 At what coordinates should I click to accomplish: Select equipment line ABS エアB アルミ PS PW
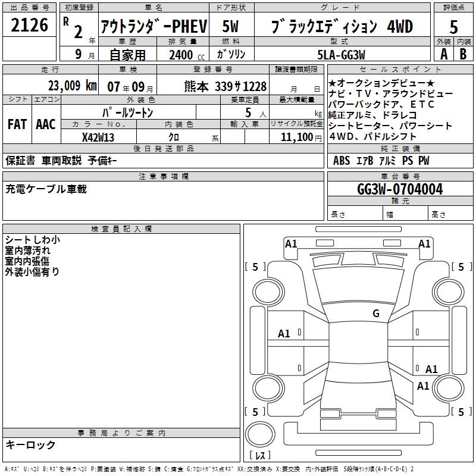click(x=381, y=161)
